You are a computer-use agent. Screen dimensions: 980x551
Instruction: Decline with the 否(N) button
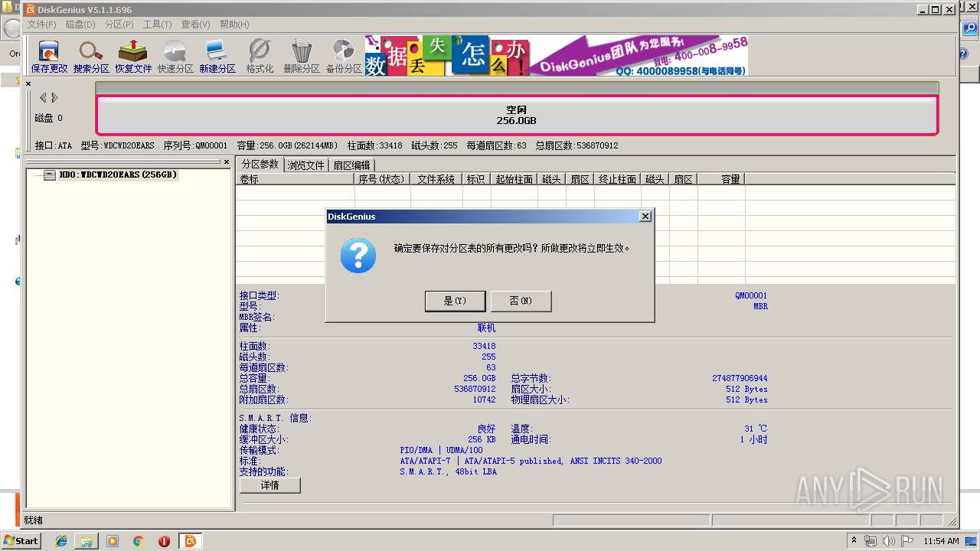click(521, 301)
